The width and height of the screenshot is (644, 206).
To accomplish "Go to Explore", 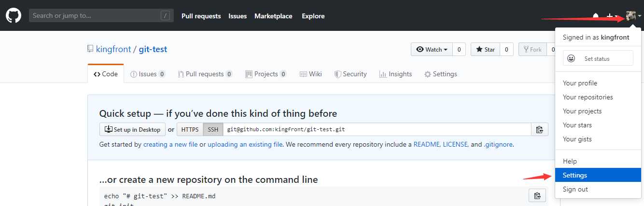I will 313,16.
